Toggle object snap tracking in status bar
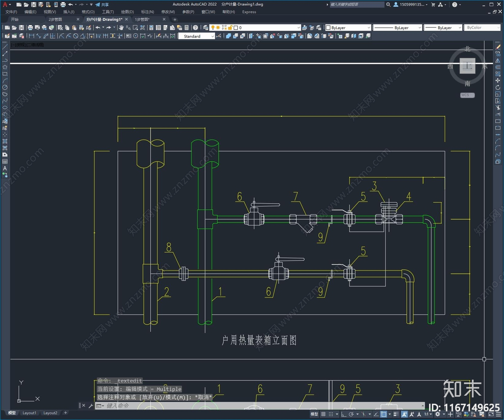 (376, 414)
